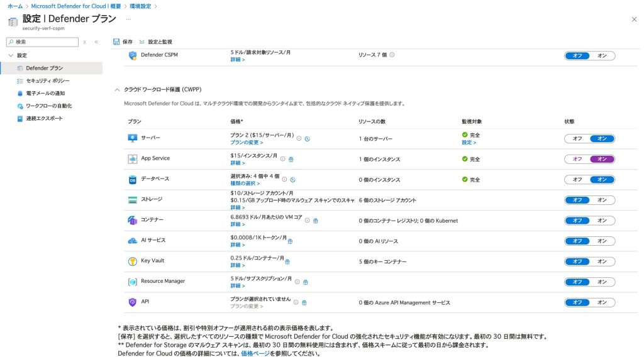Click the info icon beside Defender CSPM resources
This screenshot has width=644, height=357.
[392, 55]
